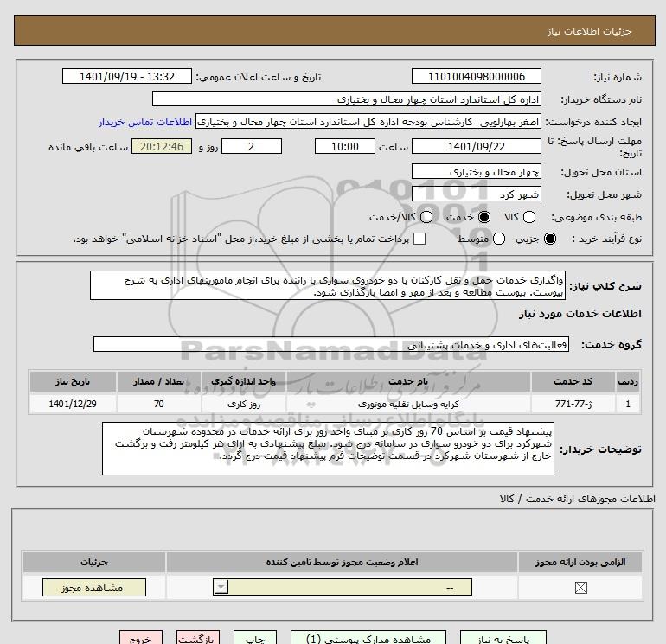The image size is (666, 644).
Task: Click the شهر محل تحویل field شهر کرد
Action: (x=476, y=194)
